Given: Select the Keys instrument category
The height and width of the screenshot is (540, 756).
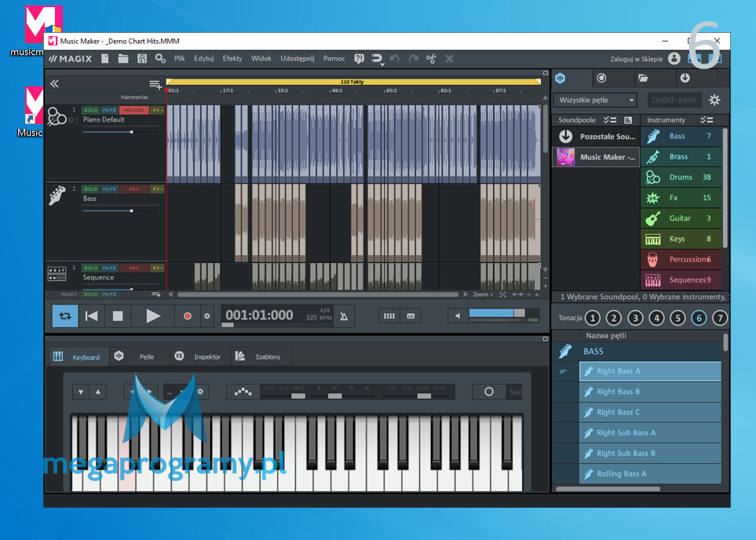Looking at the screenshot, I should 681,239.
